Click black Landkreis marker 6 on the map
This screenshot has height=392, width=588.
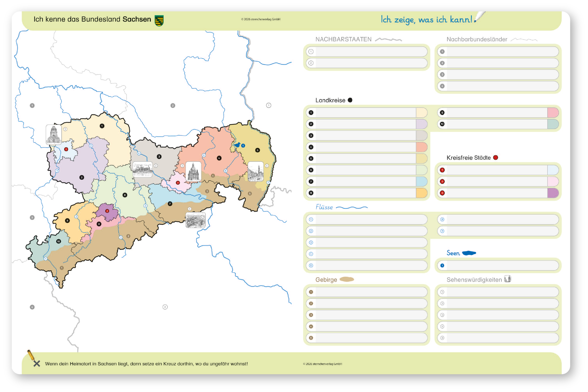point(125,195)
